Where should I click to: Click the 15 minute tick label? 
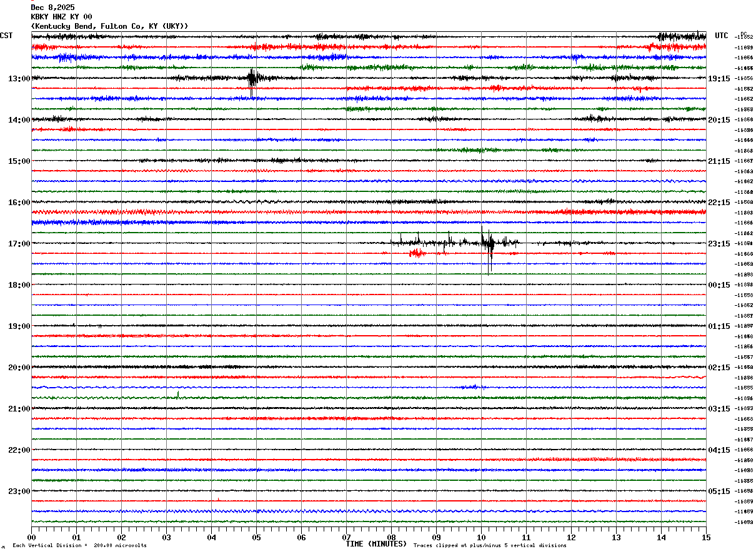pyautogui.click(x=706, y=537)
